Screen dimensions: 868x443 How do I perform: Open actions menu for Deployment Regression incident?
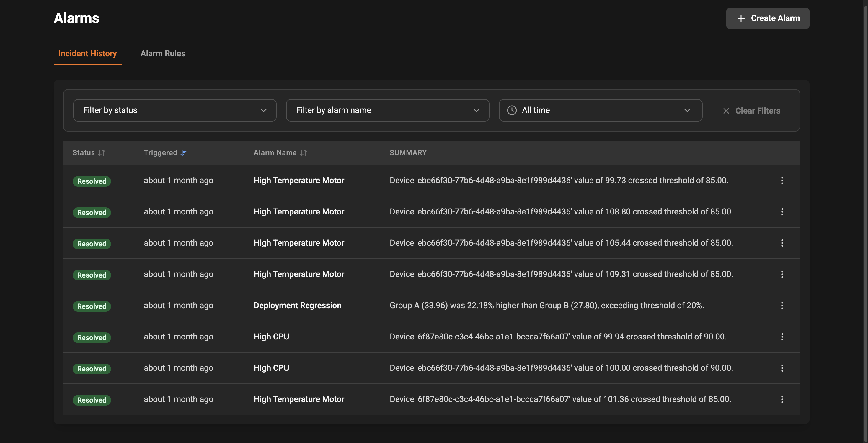pyautogui.click(x=782, y=305)
